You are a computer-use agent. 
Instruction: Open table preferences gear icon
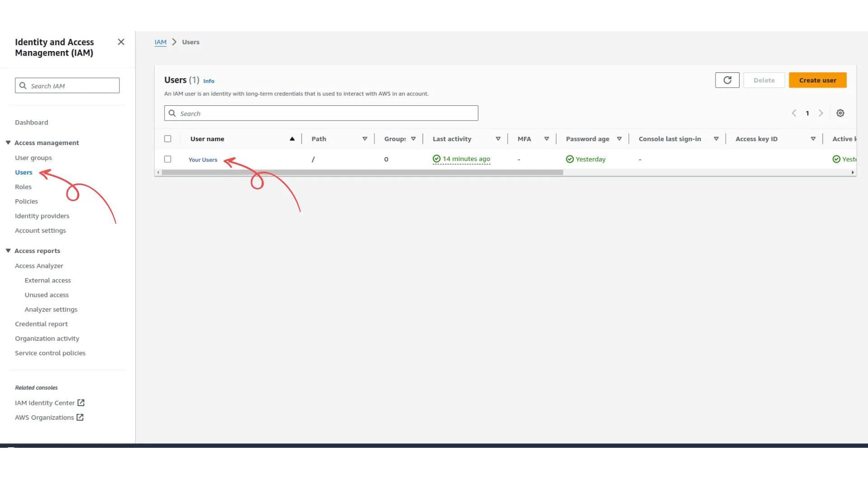(840, 113)
